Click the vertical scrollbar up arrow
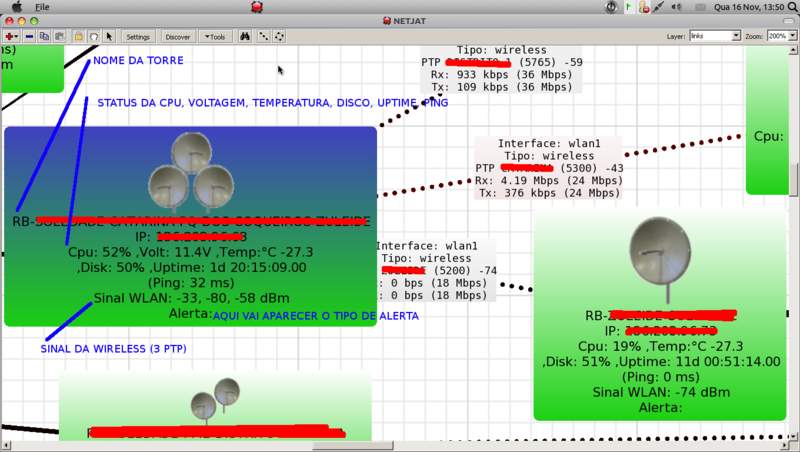800x452 pixels. click(x=793, y=50)
